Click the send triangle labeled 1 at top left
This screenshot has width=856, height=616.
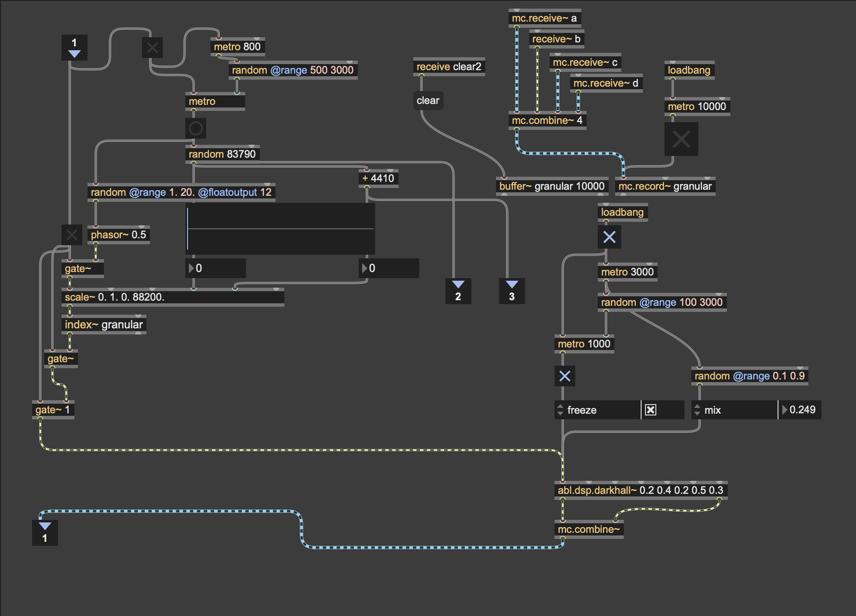pos(75,48)
